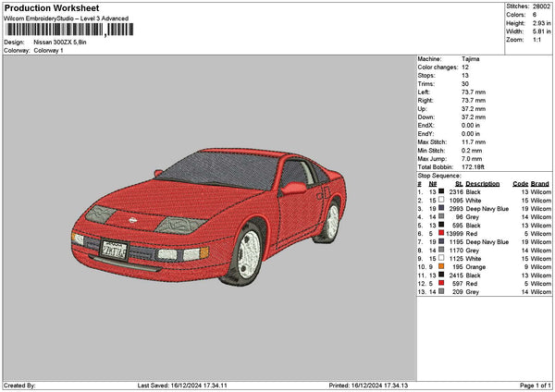Select the Width value 5.81 in

[541, 31]
